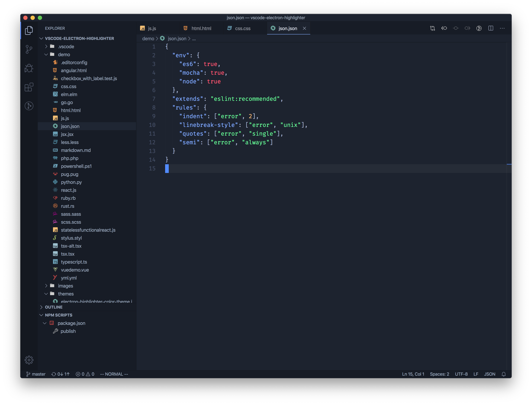
Task: Open the Source Control view
Action: click(29, 49)
